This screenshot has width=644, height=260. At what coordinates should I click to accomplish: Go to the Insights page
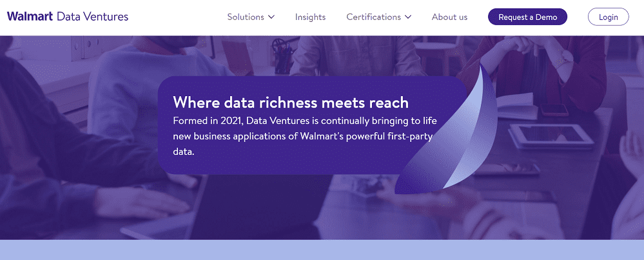click(x=310, y=17)
